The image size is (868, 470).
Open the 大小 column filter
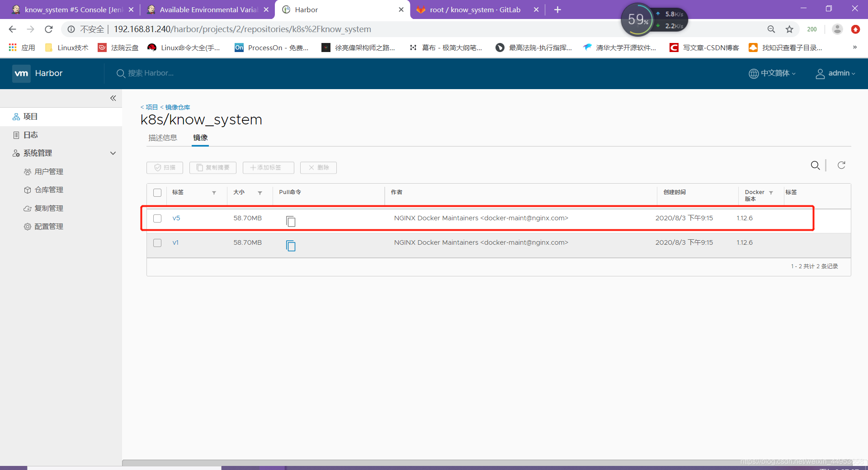[x=260, y=193]
